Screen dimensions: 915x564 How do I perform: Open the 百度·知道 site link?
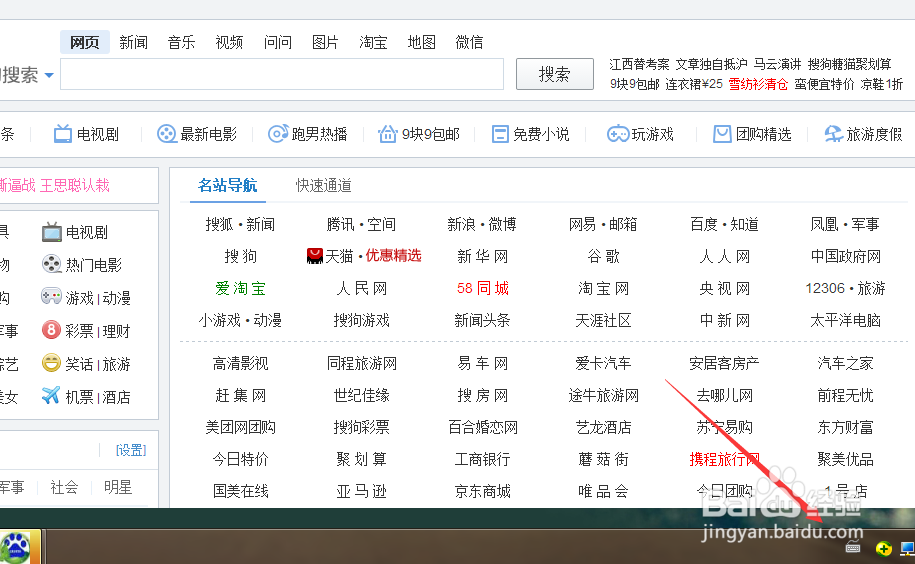(724, 225)
